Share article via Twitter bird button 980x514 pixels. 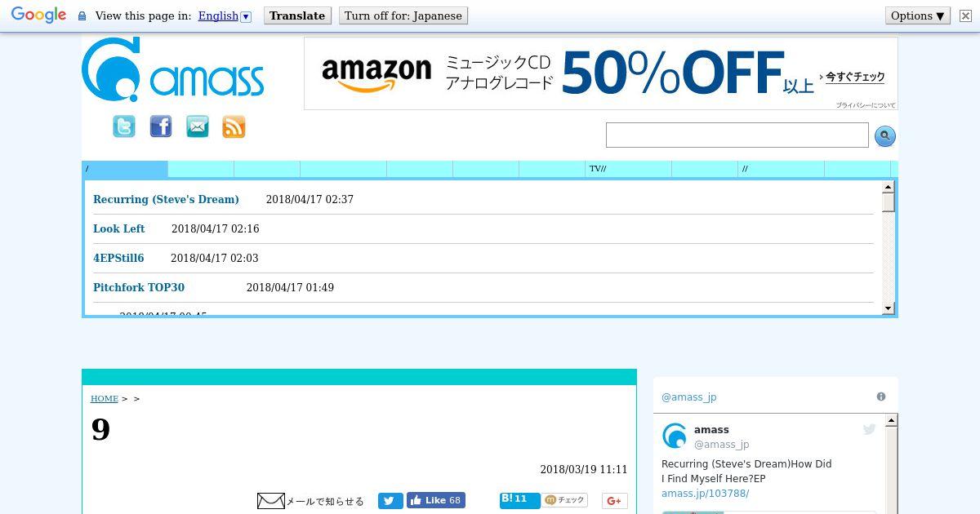[390, 501]
